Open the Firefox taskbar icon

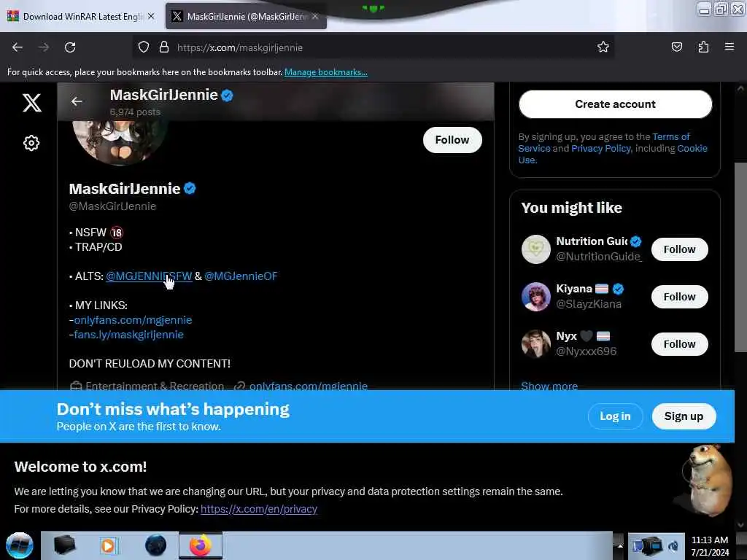click(201, 545)
